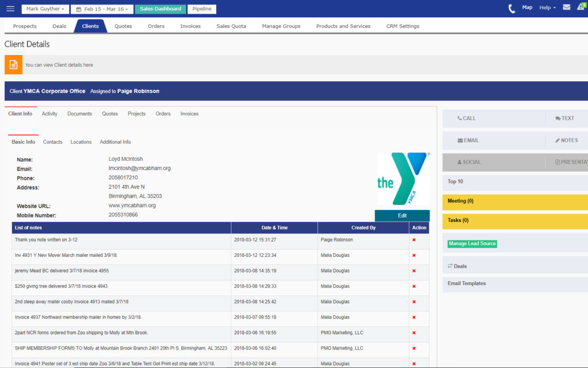Click the Manage Lead Source button
This screenshot has width=588, height=368.
coord(472,244)
